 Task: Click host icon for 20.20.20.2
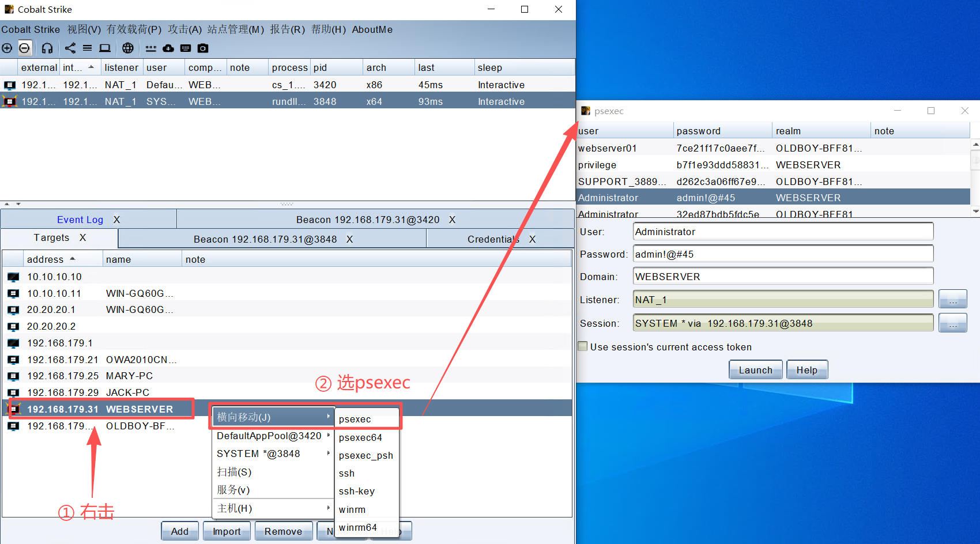(13, 327)
